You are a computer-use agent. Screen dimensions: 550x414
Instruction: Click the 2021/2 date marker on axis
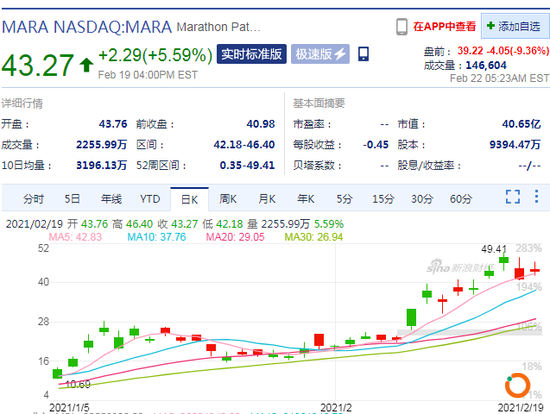(336, 407)
